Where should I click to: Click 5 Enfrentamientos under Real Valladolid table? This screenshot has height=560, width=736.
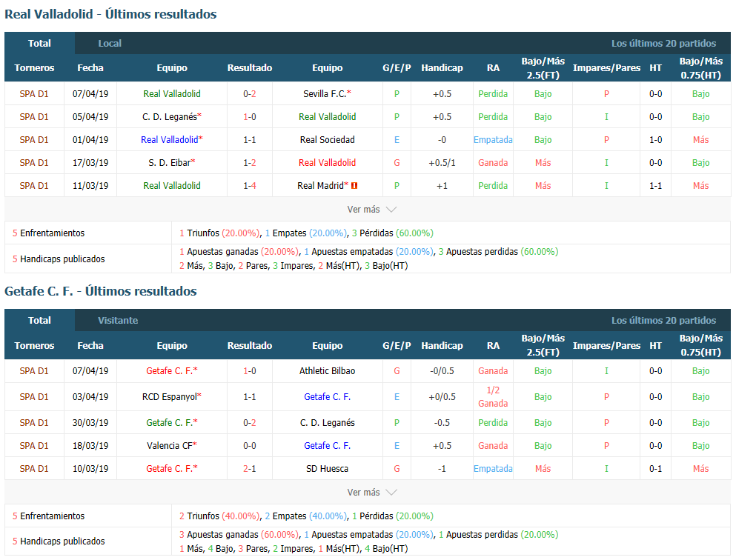[x=48, y=233]
